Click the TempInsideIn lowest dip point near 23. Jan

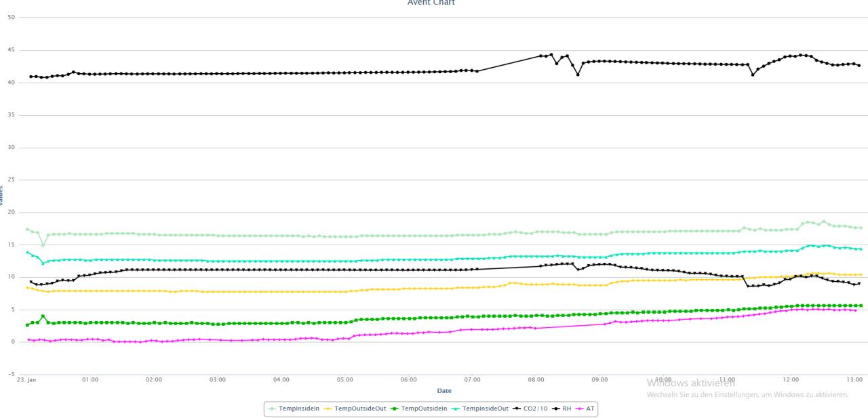pyautogui.click(x=43, y=245)
